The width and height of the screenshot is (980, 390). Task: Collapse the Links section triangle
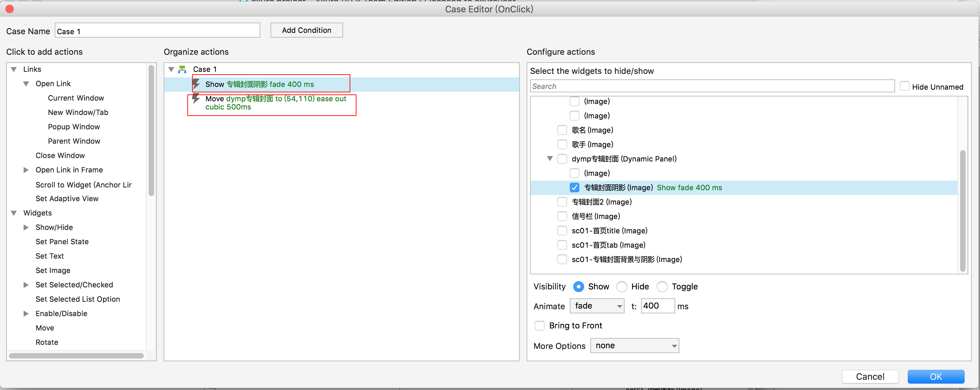(x=14, y=69)
